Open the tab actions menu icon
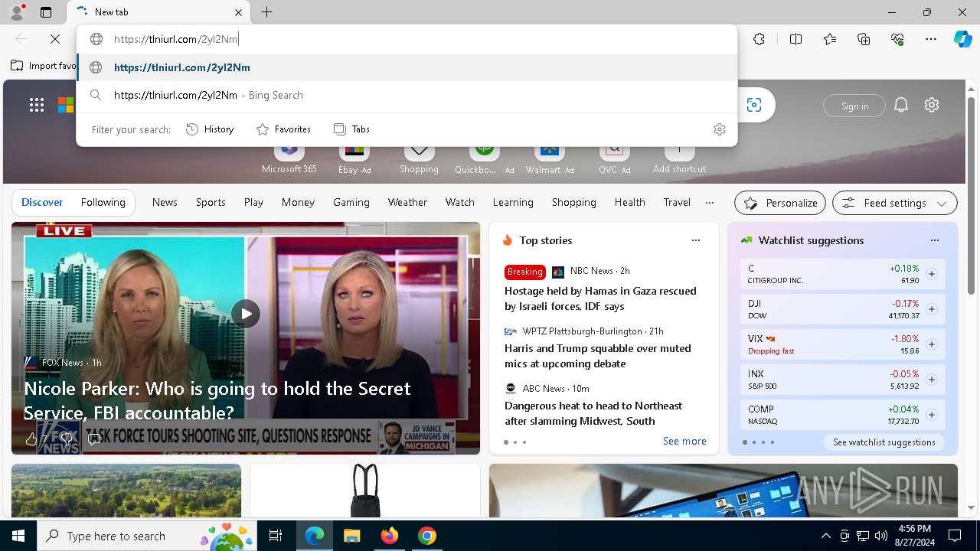 click(x=46, y=12)
